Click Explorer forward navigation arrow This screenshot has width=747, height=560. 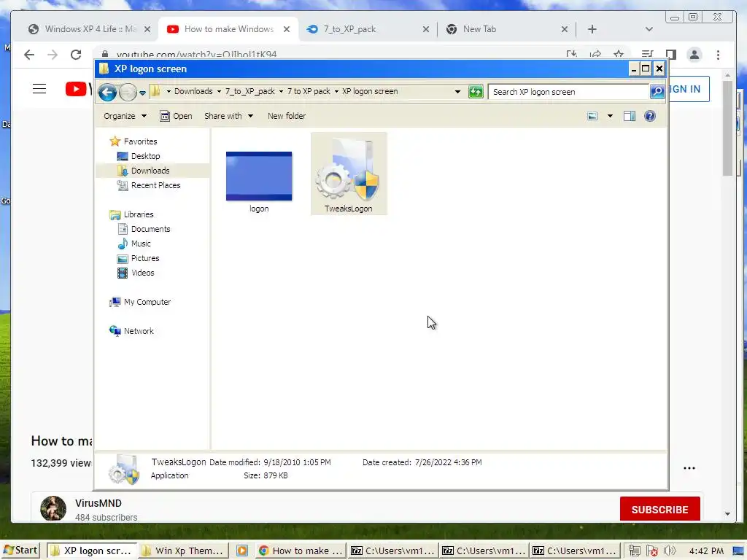click(128, 92)
